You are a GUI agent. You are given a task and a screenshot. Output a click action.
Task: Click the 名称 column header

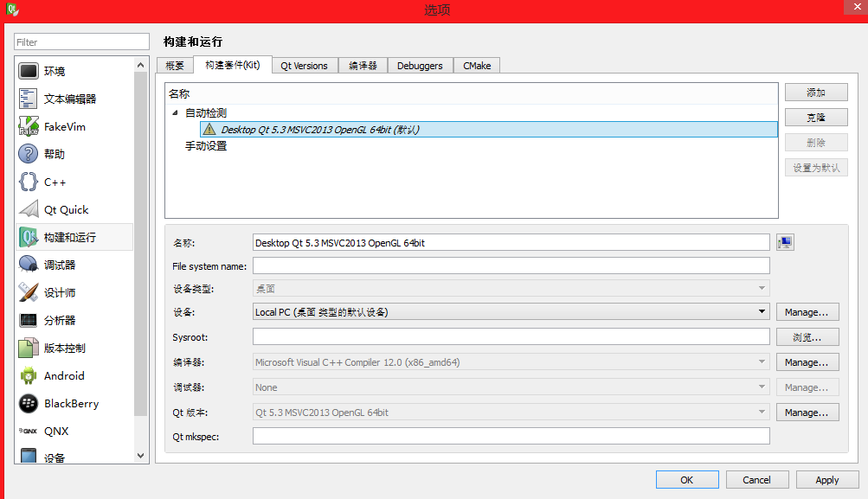[472, 94]
